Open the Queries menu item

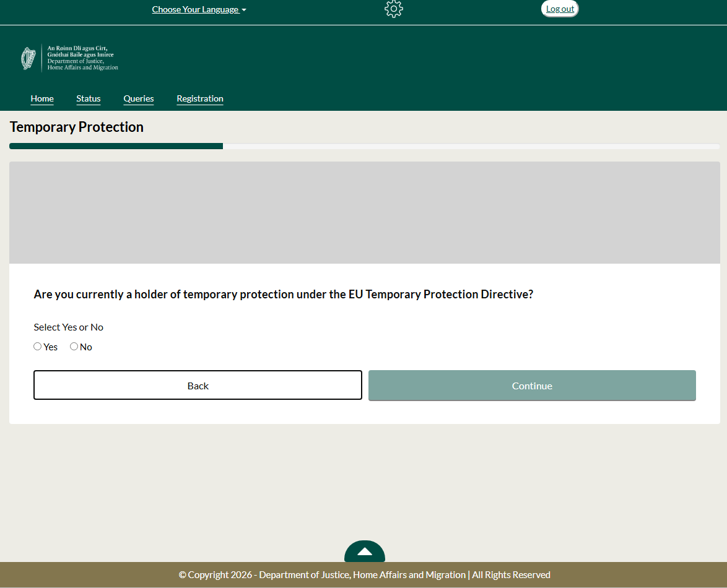click(139, 98)
